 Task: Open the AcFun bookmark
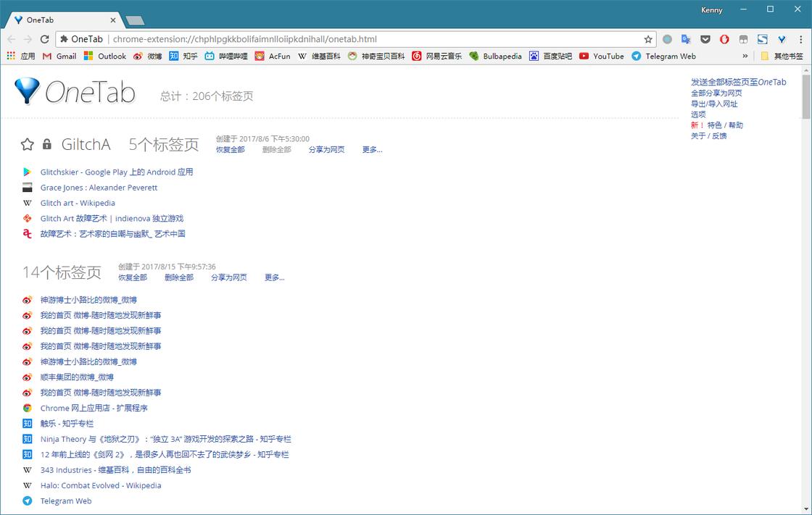tap(273, 56)
